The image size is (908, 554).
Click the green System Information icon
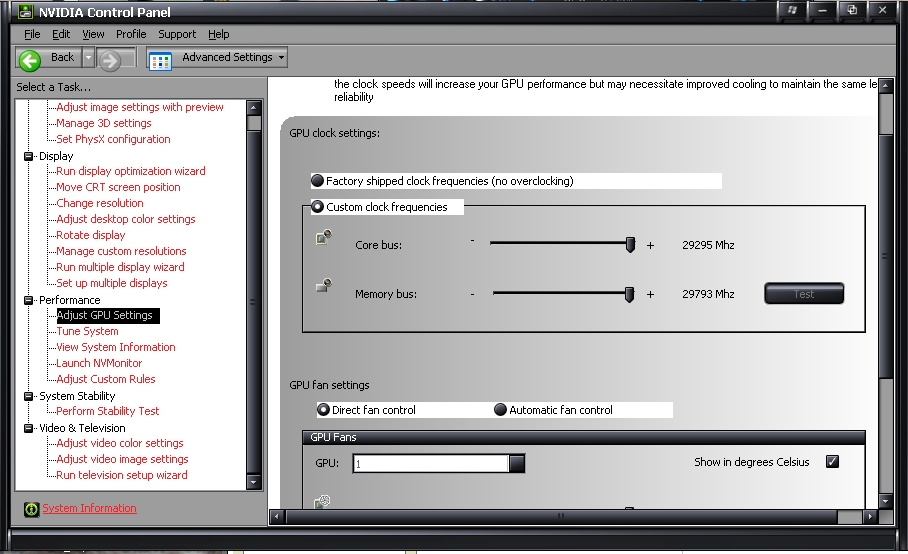(31, 509)
